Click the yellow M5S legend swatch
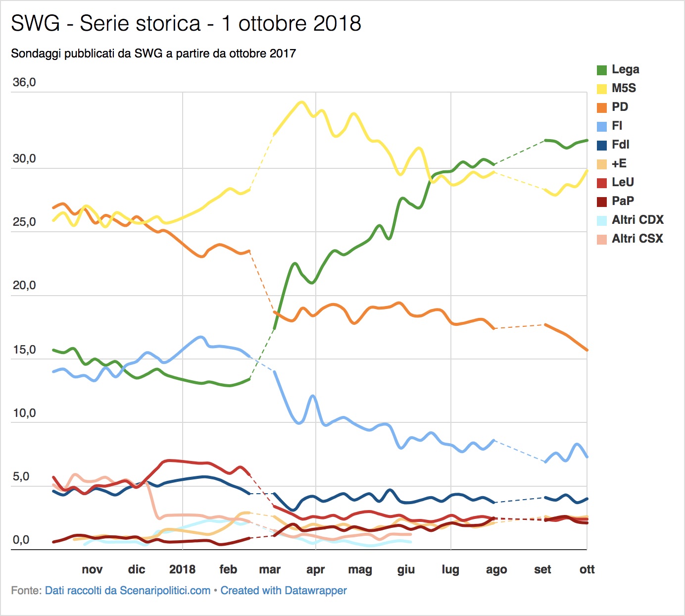Viewport: 685px width, 616px height. point(601,89)
